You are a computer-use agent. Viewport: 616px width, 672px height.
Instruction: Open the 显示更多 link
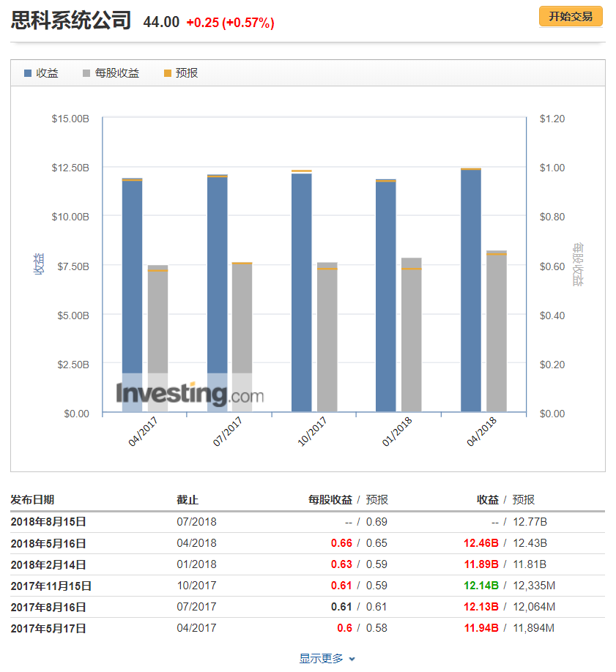click(321, 658)
